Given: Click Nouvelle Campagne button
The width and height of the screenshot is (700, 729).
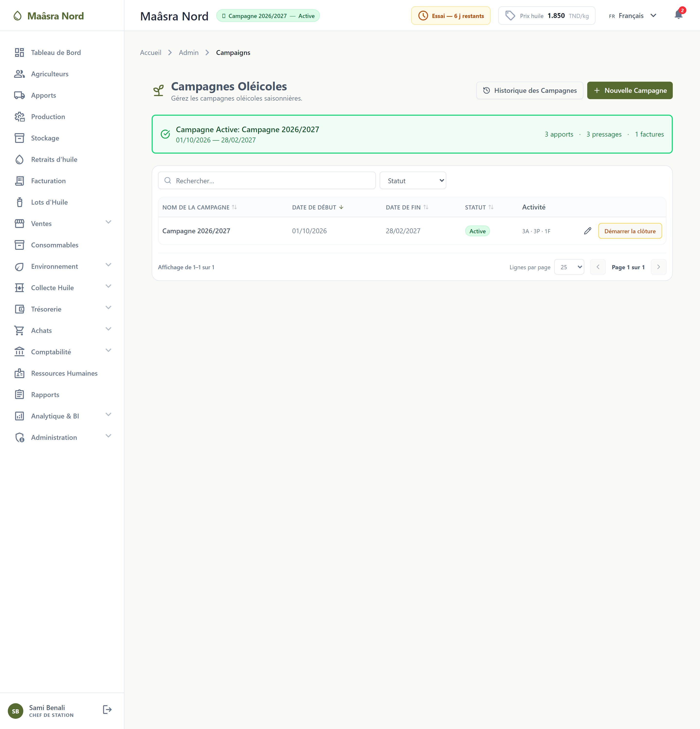Looking at the screenshot, I should coord(630,90).
